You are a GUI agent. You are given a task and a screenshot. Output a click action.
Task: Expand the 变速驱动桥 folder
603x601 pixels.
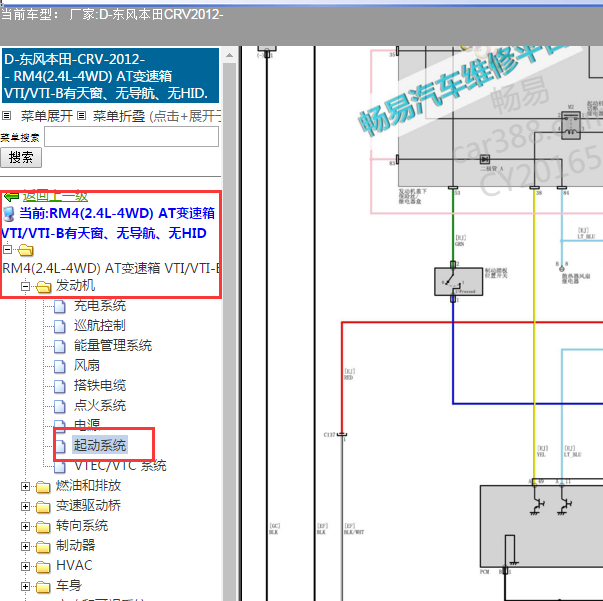pos(25,506)
